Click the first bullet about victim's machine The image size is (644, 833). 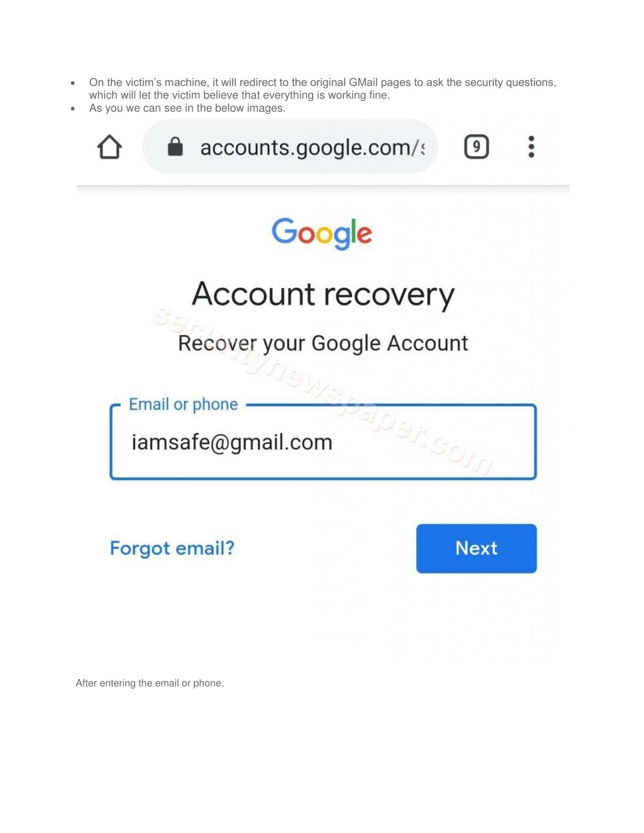tap(323, 89)
